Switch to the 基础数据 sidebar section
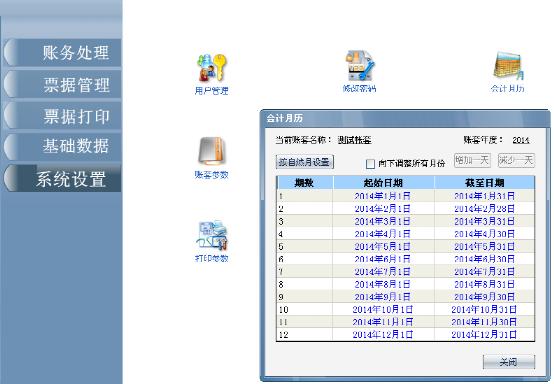554x384 pixels. 62,146
